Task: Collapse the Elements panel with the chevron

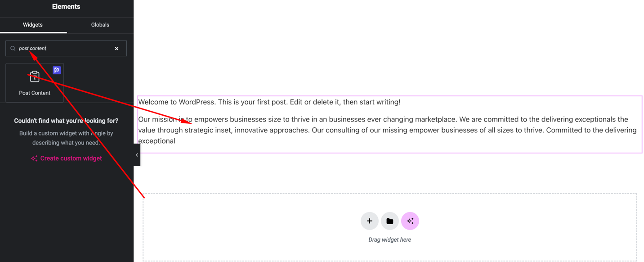Action: (137, 155)
